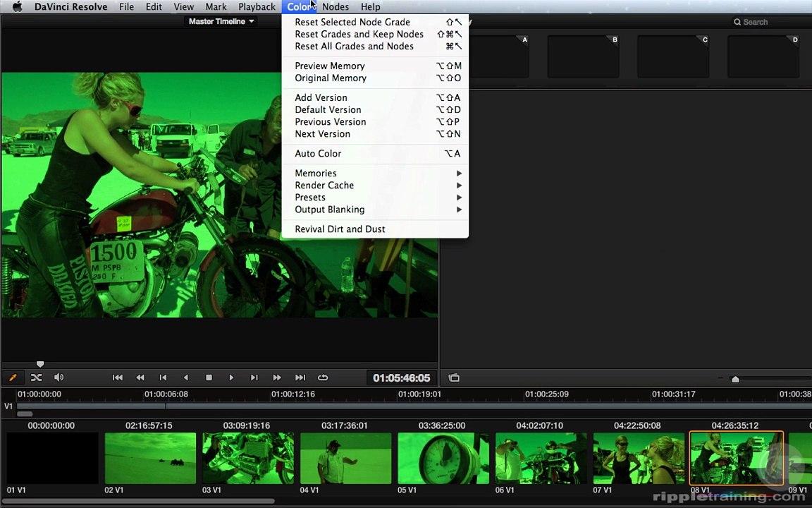
Task: Click timeline ruler at 01:00:12:16
Action: [x=293, y=394]
